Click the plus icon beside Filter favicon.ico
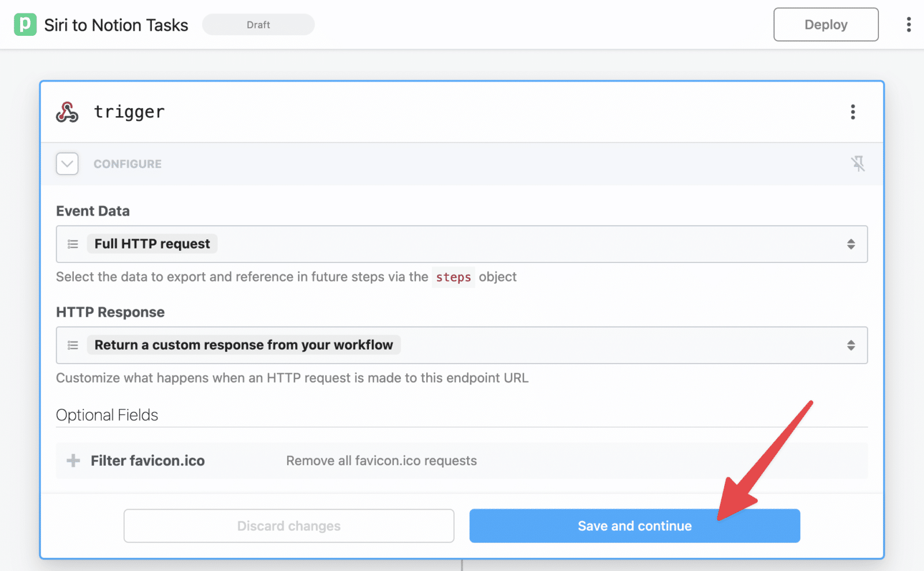924x571 pixels. pos(73,461)
